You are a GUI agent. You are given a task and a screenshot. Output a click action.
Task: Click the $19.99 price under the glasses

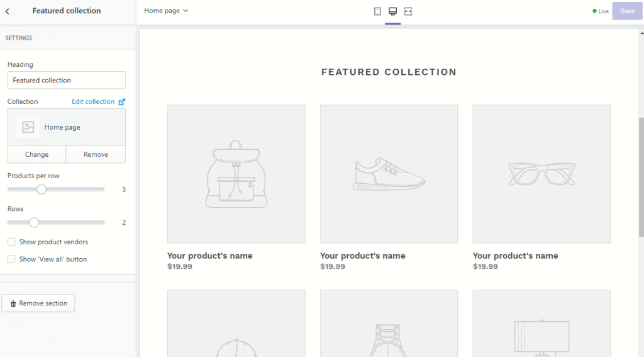click(x=486, y=266)
